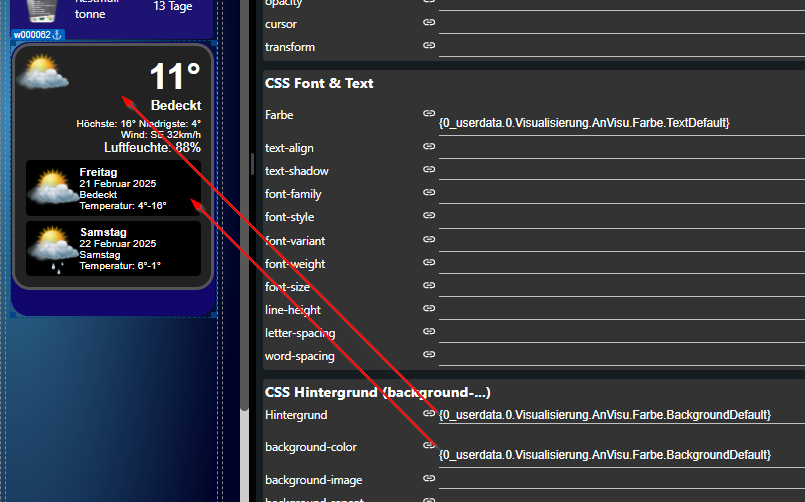
Task: Collapse CSS Hintergrund (background-...) section
Action: (377, 392)
